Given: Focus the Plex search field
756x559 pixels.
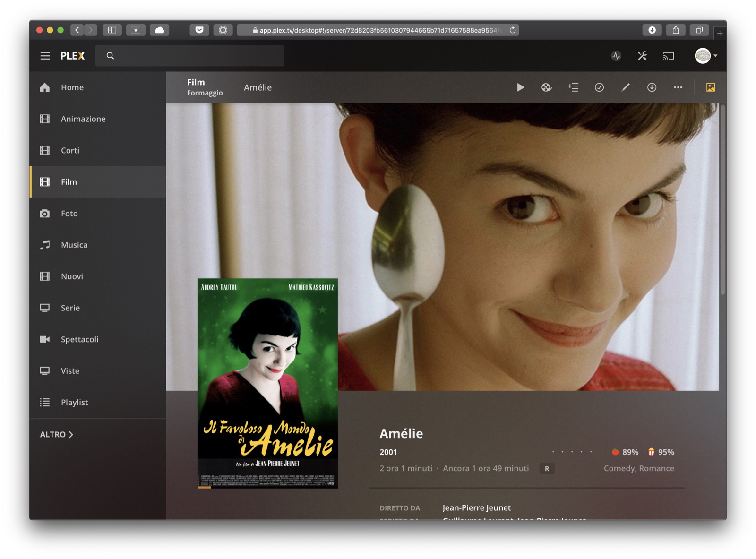Looking at the screenshot, I should 189,56.
